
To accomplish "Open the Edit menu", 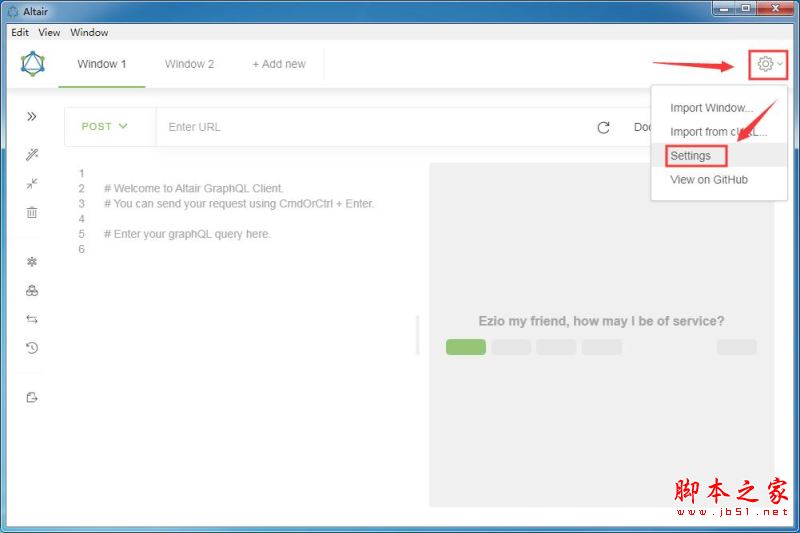I will [x=20, y=32].
